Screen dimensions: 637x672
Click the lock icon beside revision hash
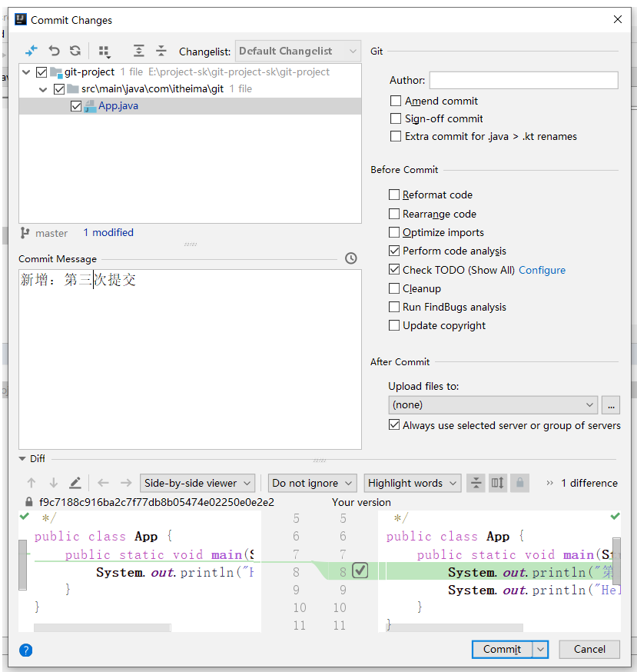pos(28,502)
